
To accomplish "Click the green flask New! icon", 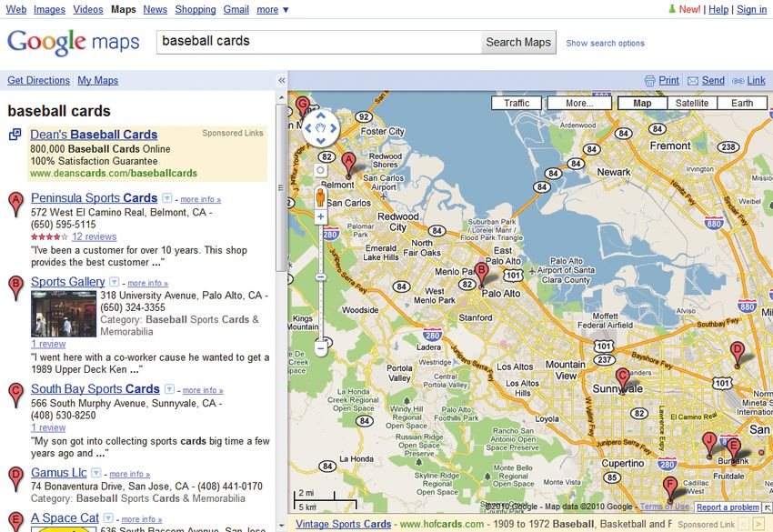I will tap(671, 9).
